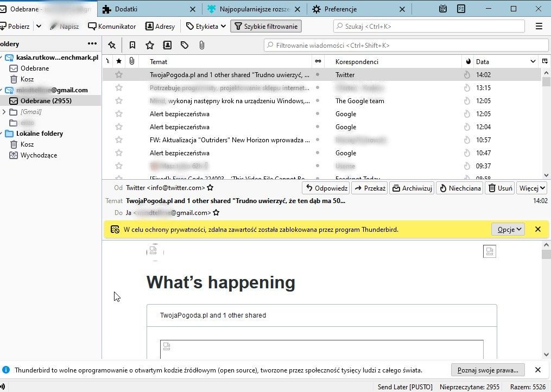Click Archiwizuj button
This screenshot has width=551, height=392.
(412, 188)
